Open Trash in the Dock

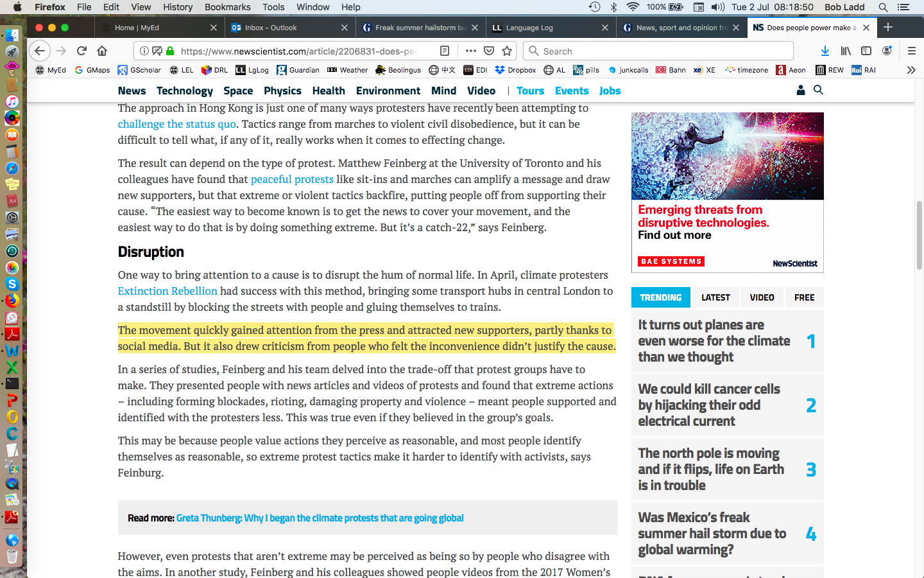tap(12, 556)
